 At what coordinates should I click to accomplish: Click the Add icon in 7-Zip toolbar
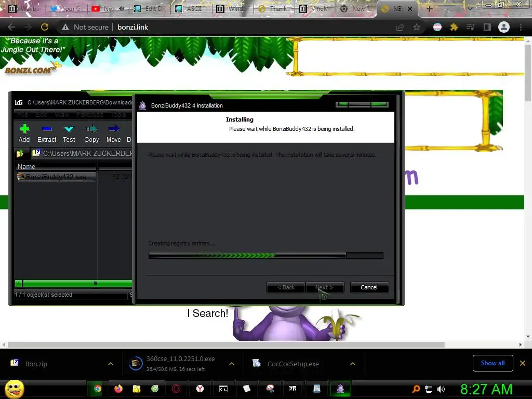[24, 129]
